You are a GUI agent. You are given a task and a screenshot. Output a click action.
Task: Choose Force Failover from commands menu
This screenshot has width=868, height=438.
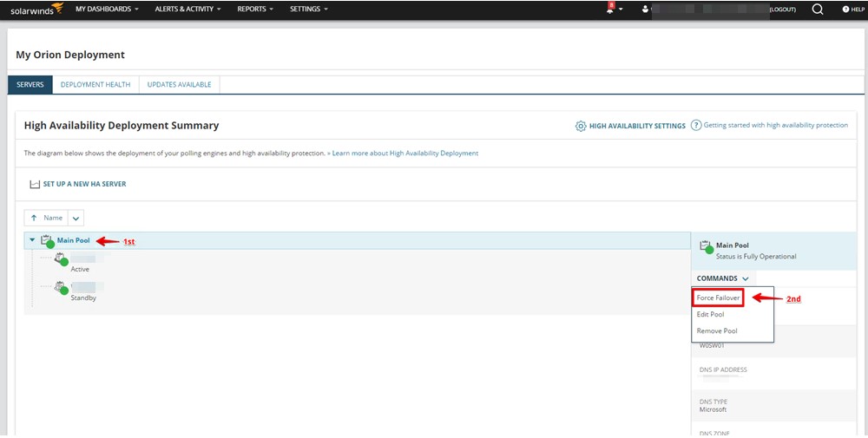(x=718, y=297)
